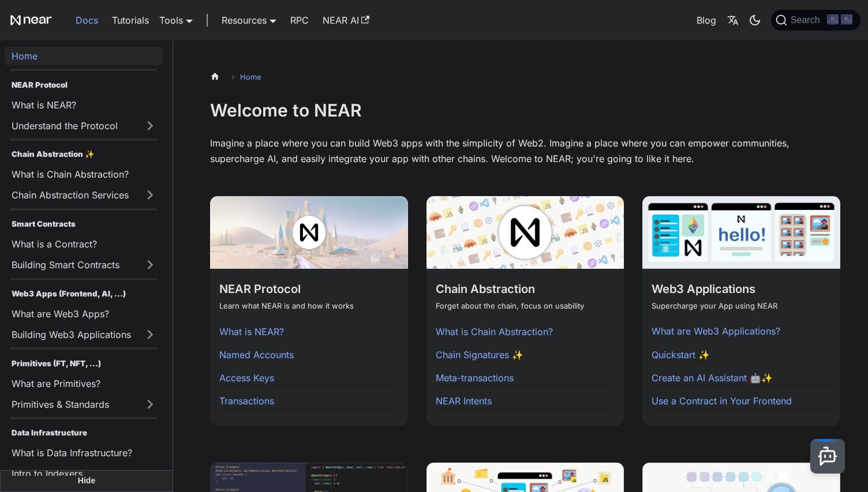Open the chat assistant floating icon

click(x=828, y=456)
